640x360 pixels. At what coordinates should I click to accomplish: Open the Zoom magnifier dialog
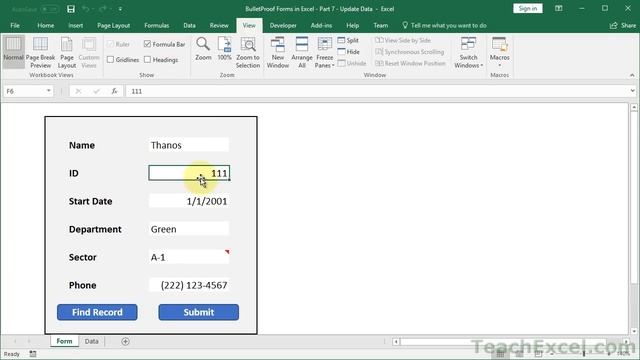click(x=203, y=49)
